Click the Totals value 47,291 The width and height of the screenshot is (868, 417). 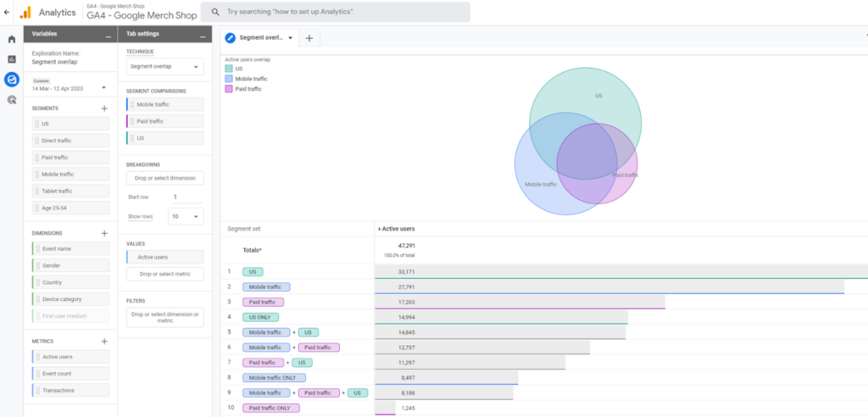tap(406, 245)
